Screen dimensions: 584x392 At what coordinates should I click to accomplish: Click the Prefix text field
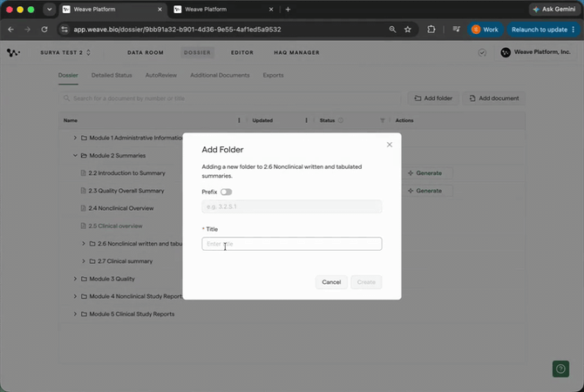point(292,206)
